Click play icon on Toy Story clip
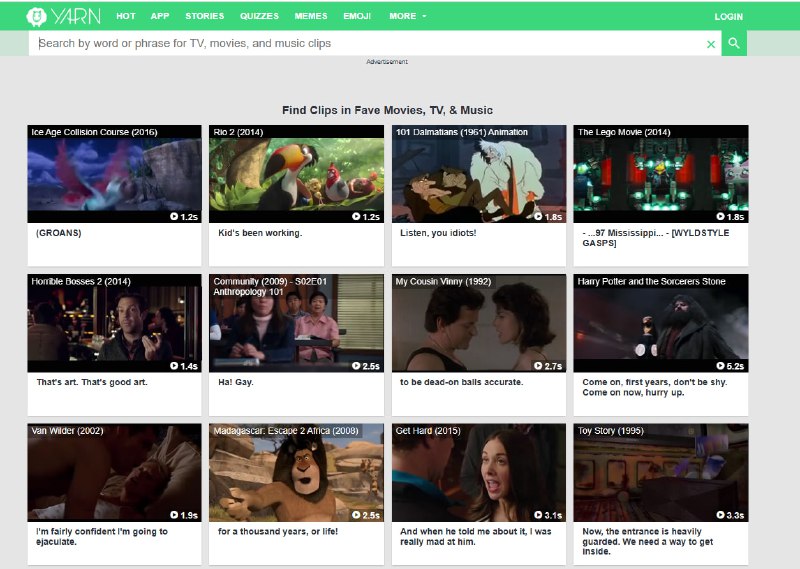This screenshot has height=569, width=800. 720,515
